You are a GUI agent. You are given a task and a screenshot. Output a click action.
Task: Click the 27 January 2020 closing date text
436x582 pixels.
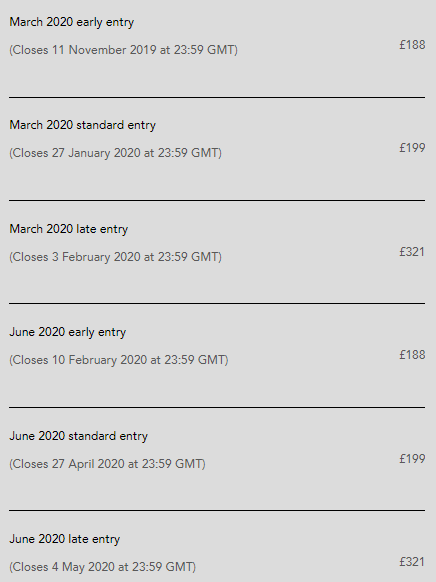point(115,153)
